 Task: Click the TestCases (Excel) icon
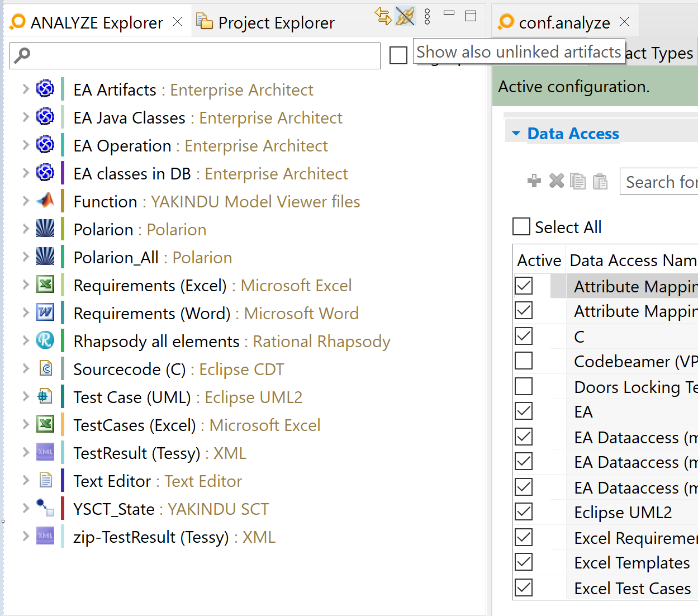[45, 424]
